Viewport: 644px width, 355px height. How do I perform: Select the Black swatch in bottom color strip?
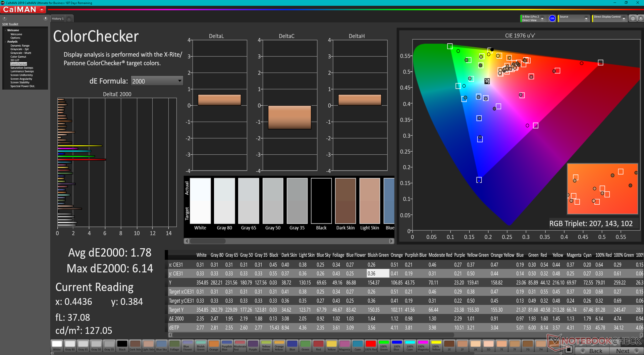(122, 345)
